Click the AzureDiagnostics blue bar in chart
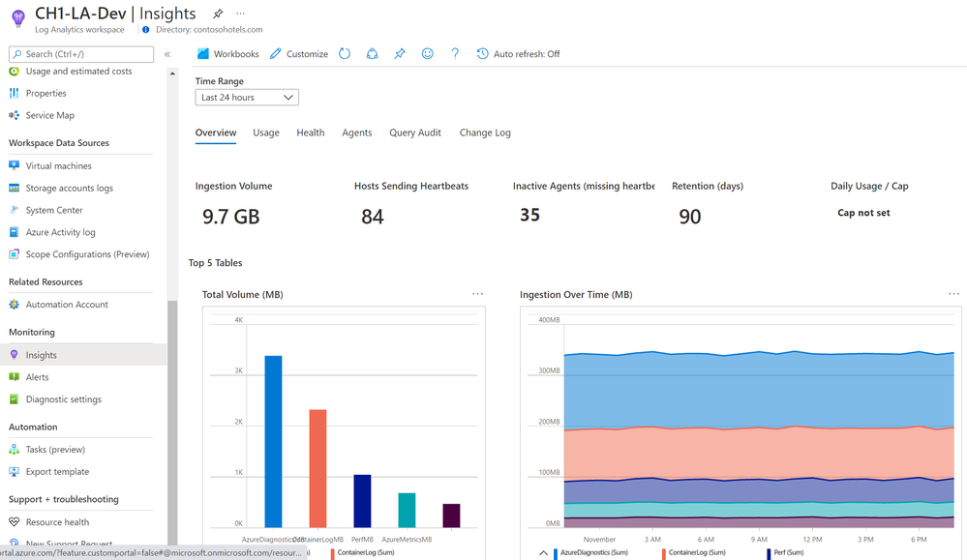The image size is (967, 560). [273, 440]
